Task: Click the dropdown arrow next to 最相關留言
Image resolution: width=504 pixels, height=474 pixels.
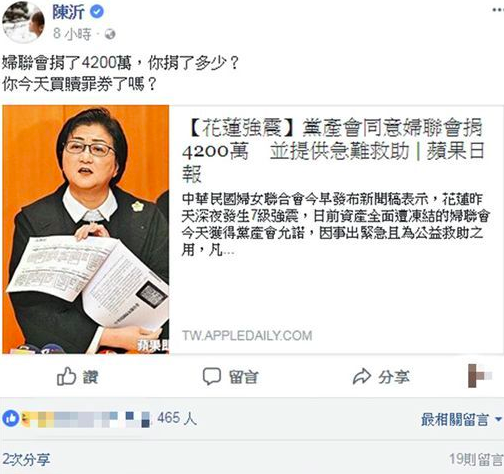Action: [498, 419]
